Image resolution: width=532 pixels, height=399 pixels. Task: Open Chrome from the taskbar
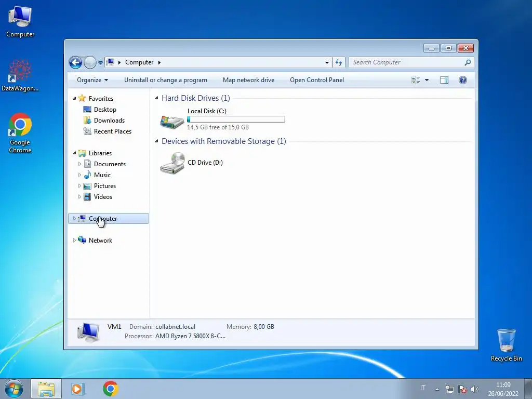pos(111,389)
